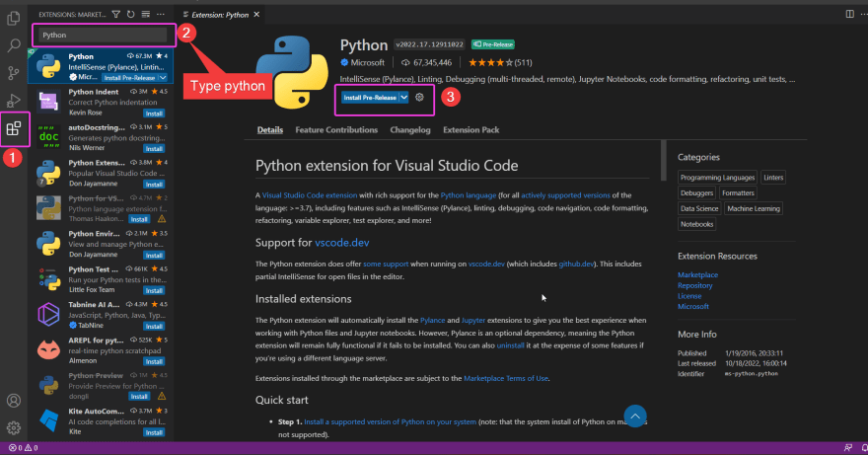Image resolution: width=868 pixels, height=455 pixels.
Task: Click the details pane vertical scrollbar
Action: 664,161
